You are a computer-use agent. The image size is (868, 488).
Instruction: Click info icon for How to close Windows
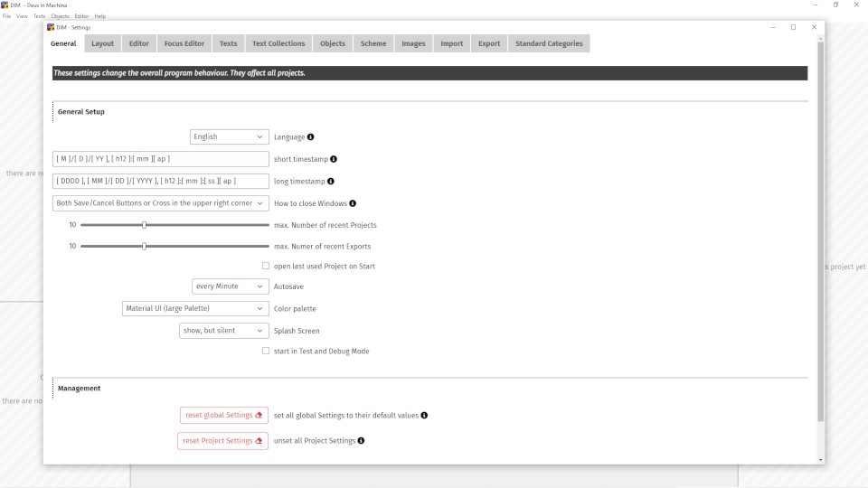353,203
